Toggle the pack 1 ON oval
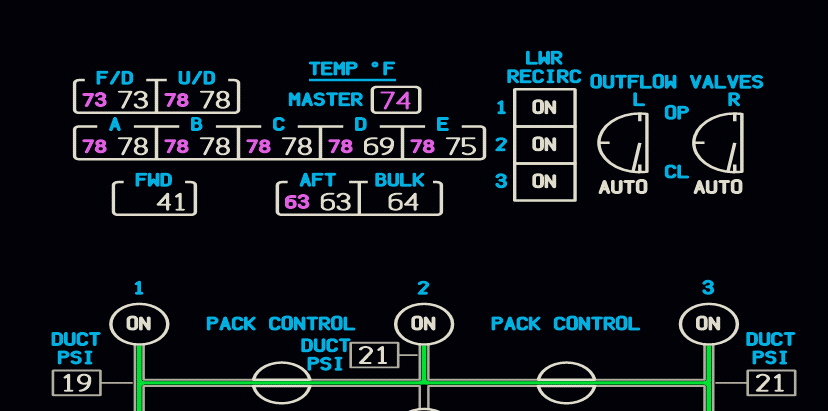828x411 pixels. (x=139, y=324)
